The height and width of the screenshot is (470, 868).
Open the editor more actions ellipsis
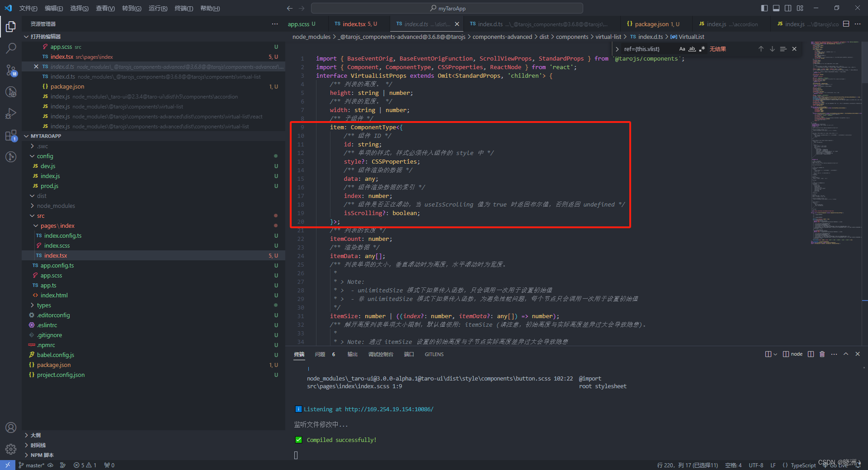point(858,24)
